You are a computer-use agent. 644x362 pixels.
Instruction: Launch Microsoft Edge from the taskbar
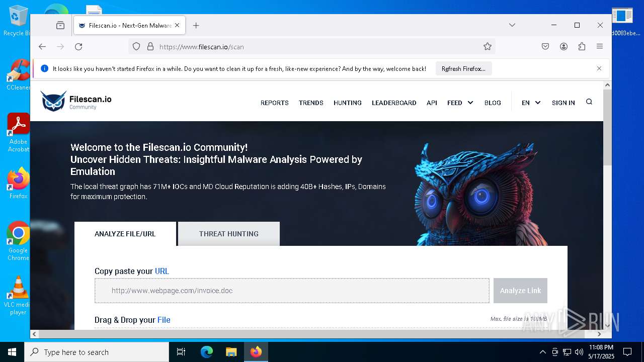click(x=207, y=352)
